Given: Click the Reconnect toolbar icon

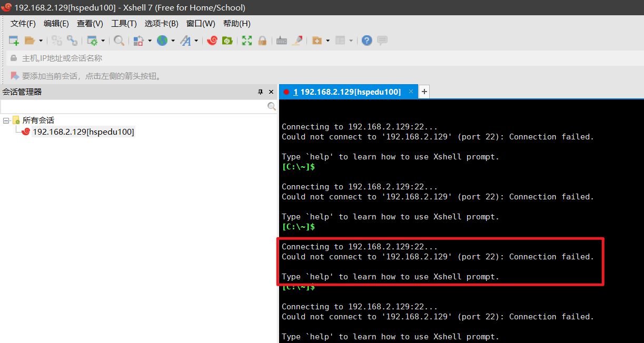Looking at the screenshot, I should click(72, 41).
